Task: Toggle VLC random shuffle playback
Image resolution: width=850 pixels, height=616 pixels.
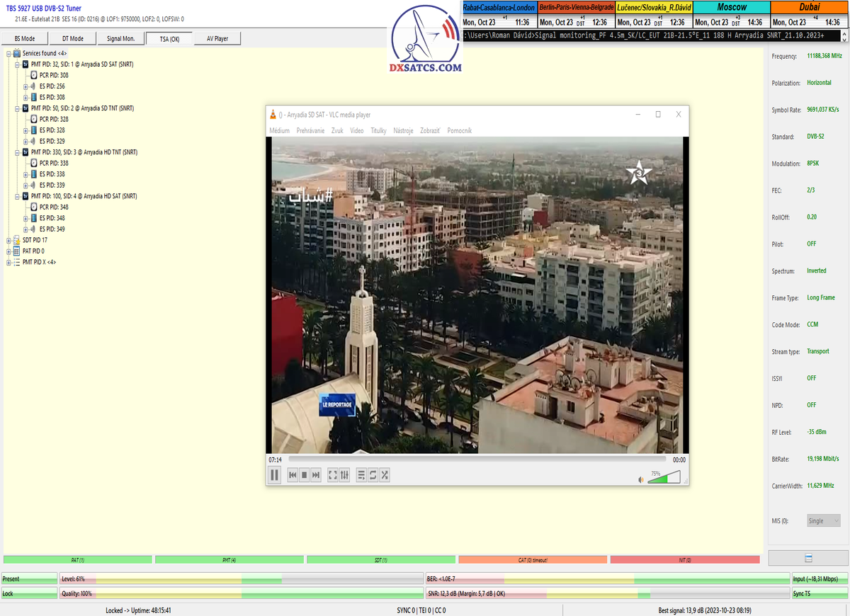Action: [x=385, y=475]
